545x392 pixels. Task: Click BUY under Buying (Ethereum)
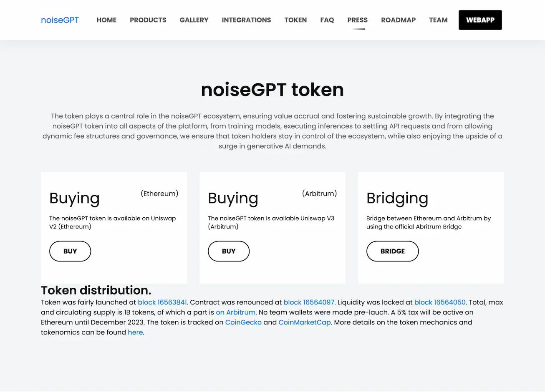[x=70, y=251]
